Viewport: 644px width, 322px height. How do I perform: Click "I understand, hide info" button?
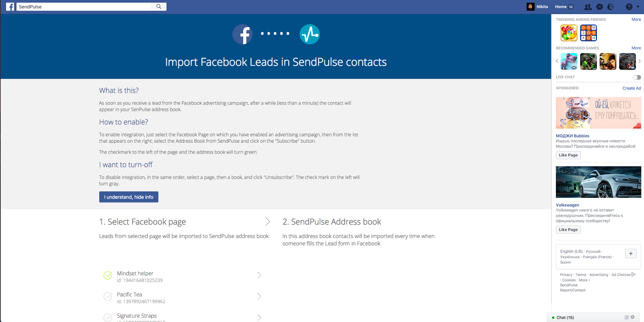(129, 197)
